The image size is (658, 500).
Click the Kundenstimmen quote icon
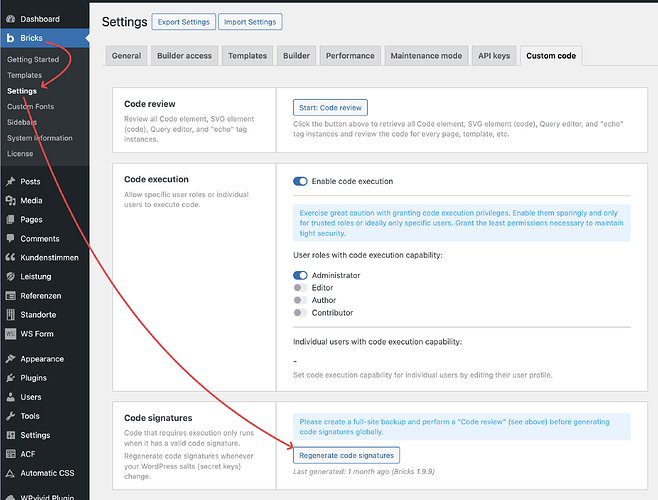pyautogui.click(x=10, y=257)
